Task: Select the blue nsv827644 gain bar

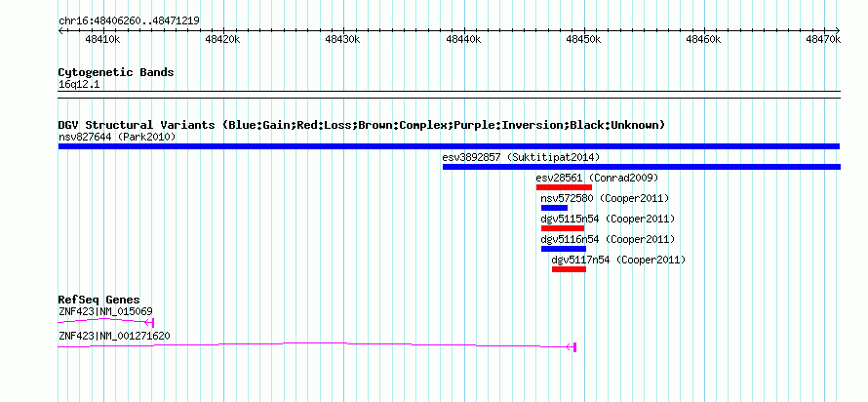Action: coord(449,146)
